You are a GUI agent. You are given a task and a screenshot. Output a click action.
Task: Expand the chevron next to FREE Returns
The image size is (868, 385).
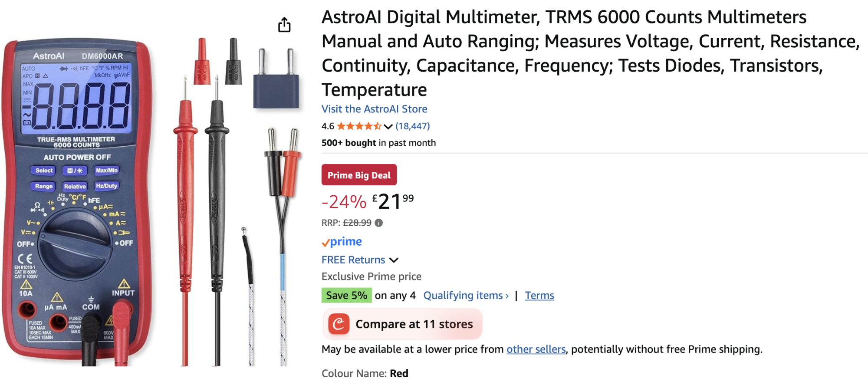(394, 260)
